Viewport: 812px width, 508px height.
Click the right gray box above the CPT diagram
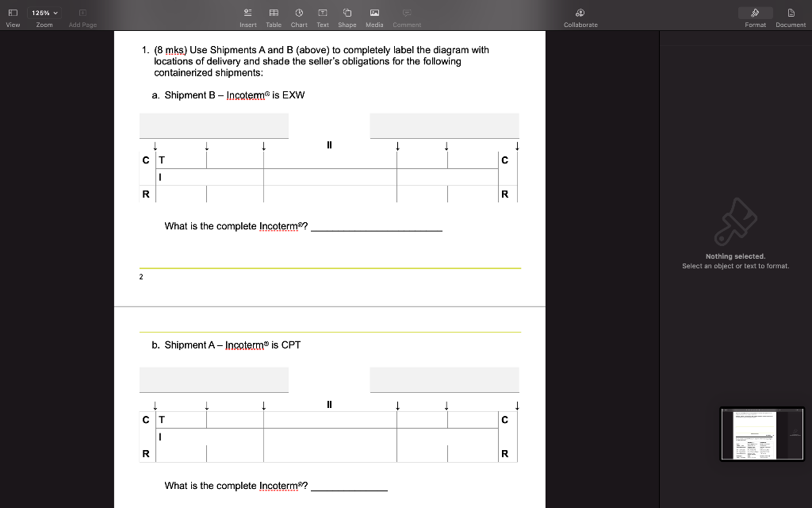coord(443,379)
